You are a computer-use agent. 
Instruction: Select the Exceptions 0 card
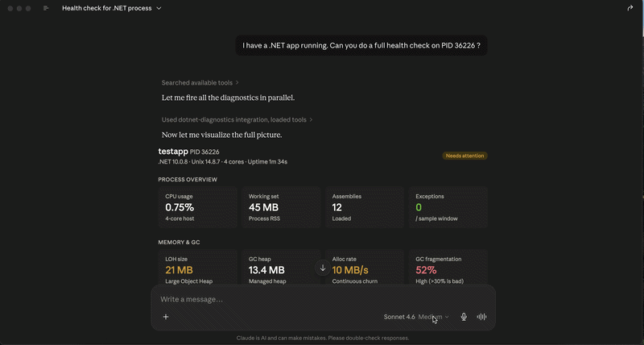(448, 207)
